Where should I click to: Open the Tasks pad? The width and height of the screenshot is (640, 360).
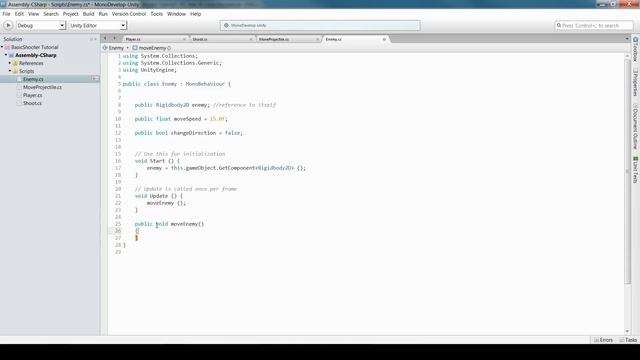[x=628, y=340]
